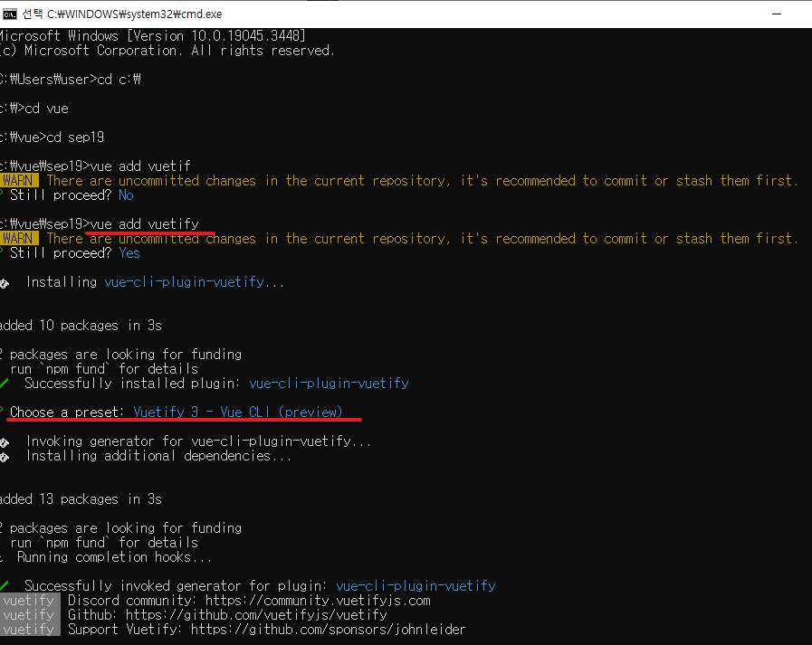
Task: Click the first yellow WARN badge
Action: tap(19, 181)
